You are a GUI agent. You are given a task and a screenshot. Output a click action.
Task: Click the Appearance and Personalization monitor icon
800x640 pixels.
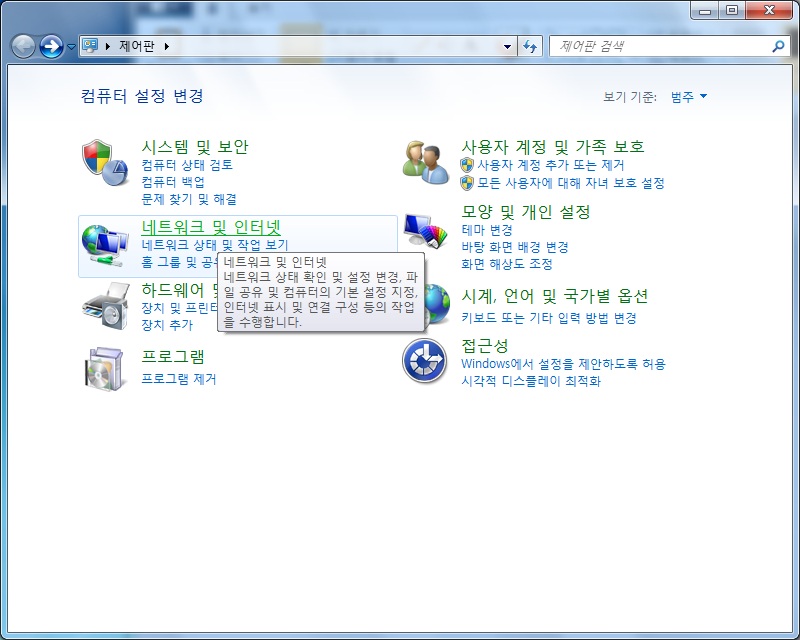pos(426,230)
